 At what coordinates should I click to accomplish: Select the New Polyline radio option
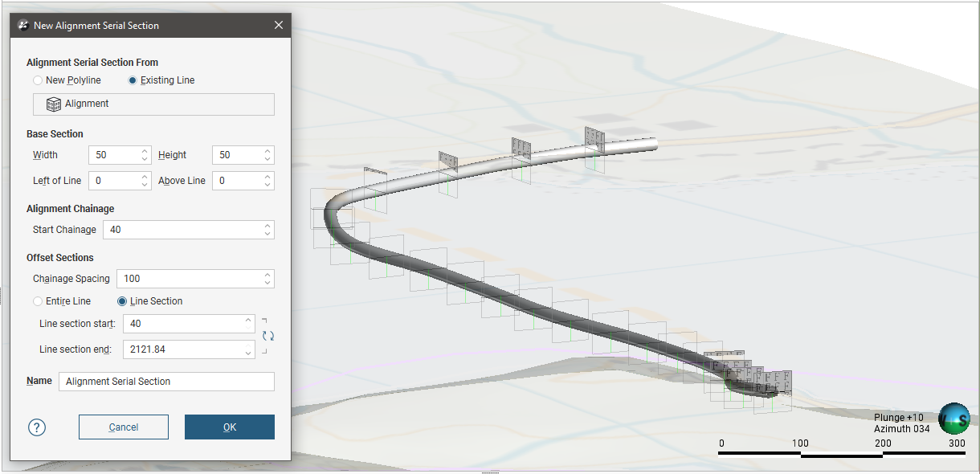pyautogui.click(x=38, y=80)
